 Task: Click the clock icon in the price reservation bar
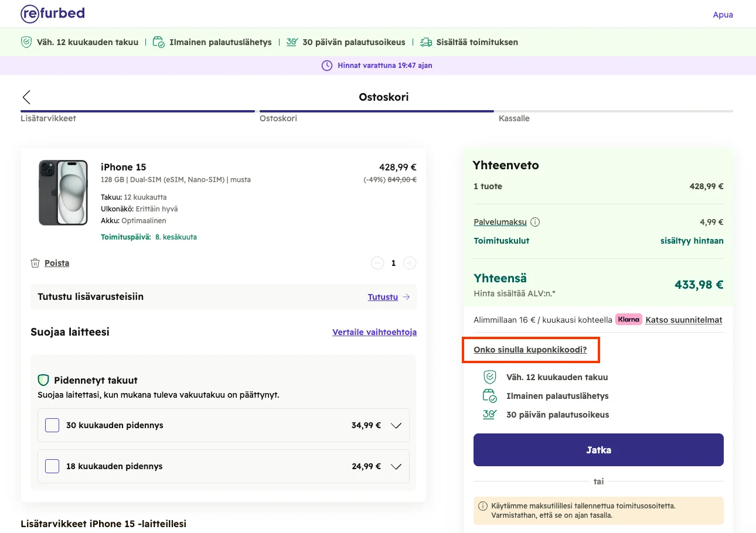click(327, 66)
